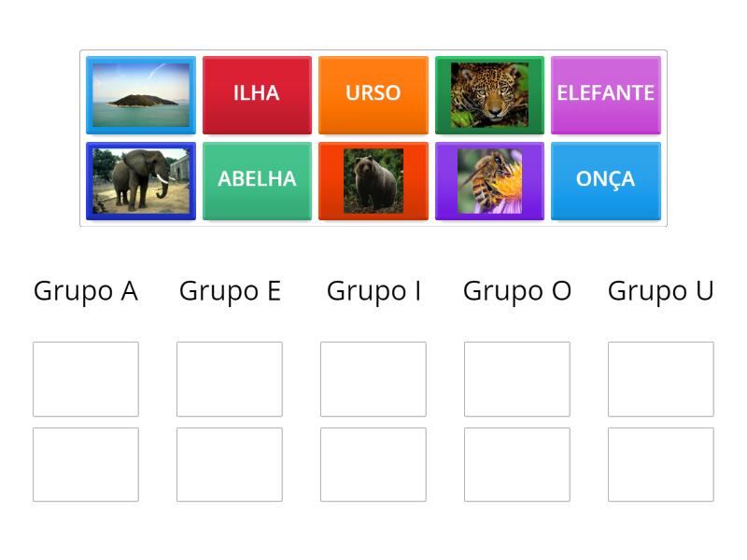This screenshot has height=560, width=747.
Task: Click the top empty slot under Grupo I
Action: [x=373, y=379]
